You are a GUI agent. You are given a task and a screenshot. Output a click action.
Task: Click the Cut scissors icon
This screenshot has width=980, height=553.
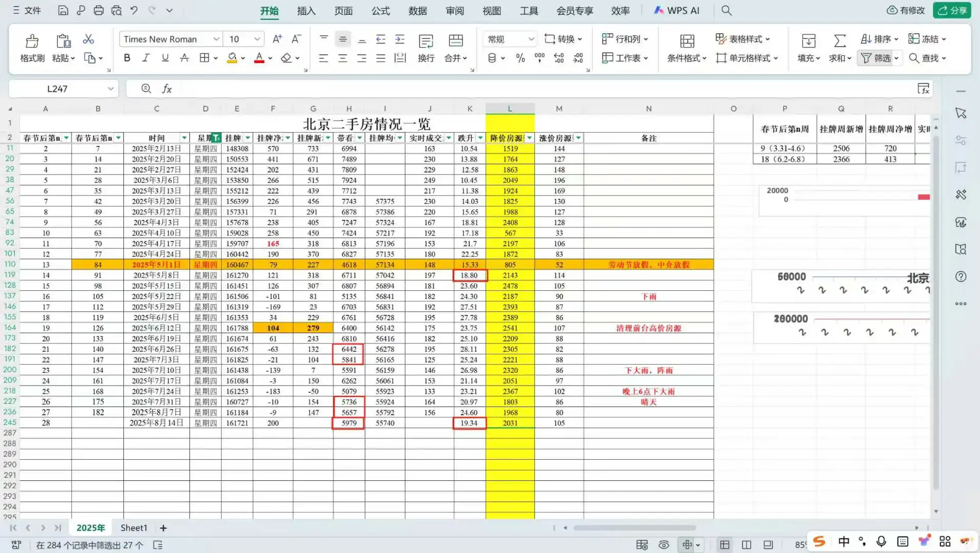pyautogui.click(x=89, y=39)
